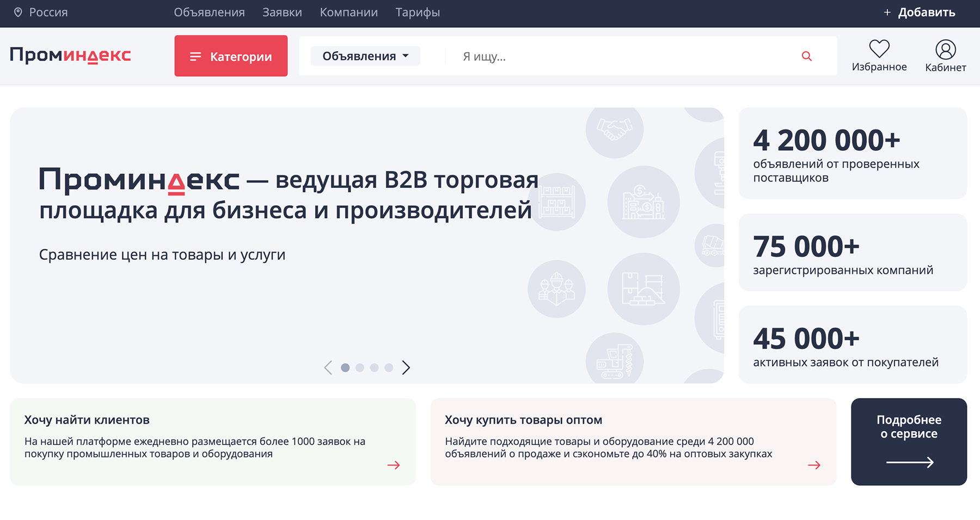Select the second slider dot
Image resolution: width=980 pixels, height=520 pixels.
click(x=360, y=368)
